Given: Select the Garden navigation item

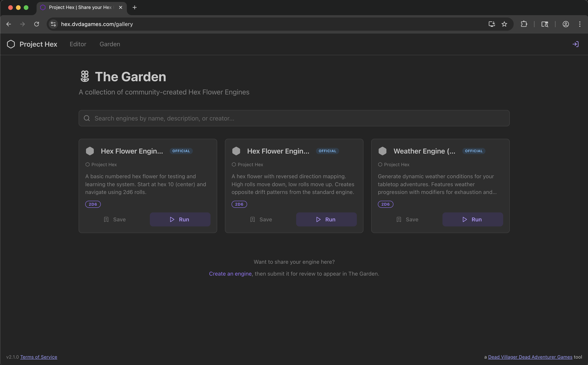Looking at the screenshot, I should 110,44.
